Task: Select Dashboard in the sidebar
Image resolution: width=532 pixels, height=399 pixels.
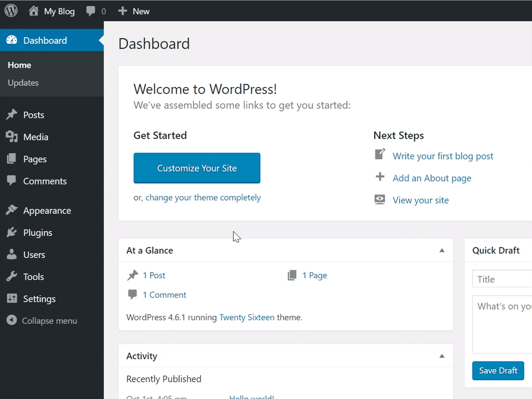Action: tap(52, 40)
